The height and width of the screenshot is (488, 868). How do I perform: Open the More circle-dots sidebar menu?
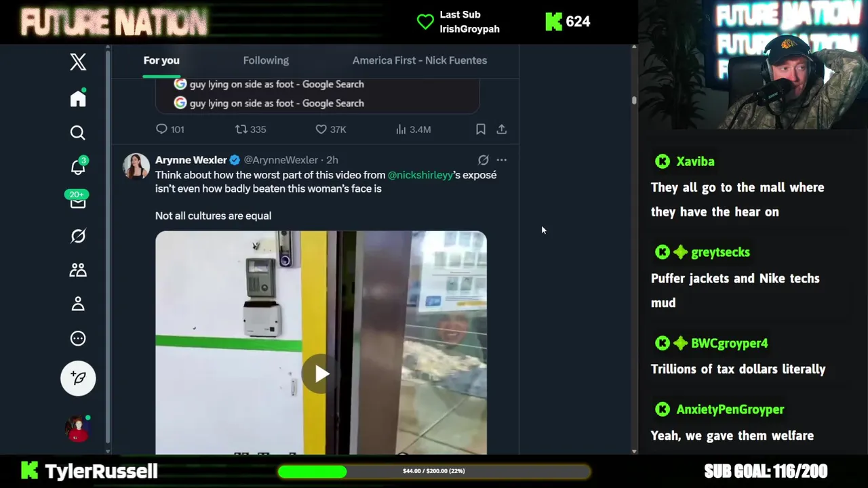coord(78,338)
